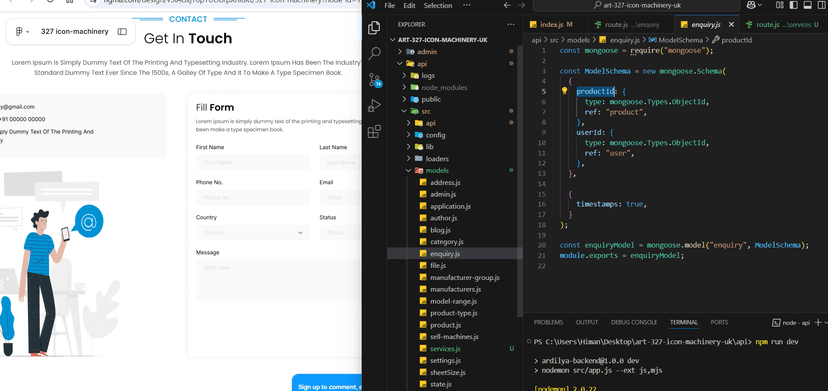The image size is (828, 391).
Task: Open the Selection menu
Action: tap(438, 5)
